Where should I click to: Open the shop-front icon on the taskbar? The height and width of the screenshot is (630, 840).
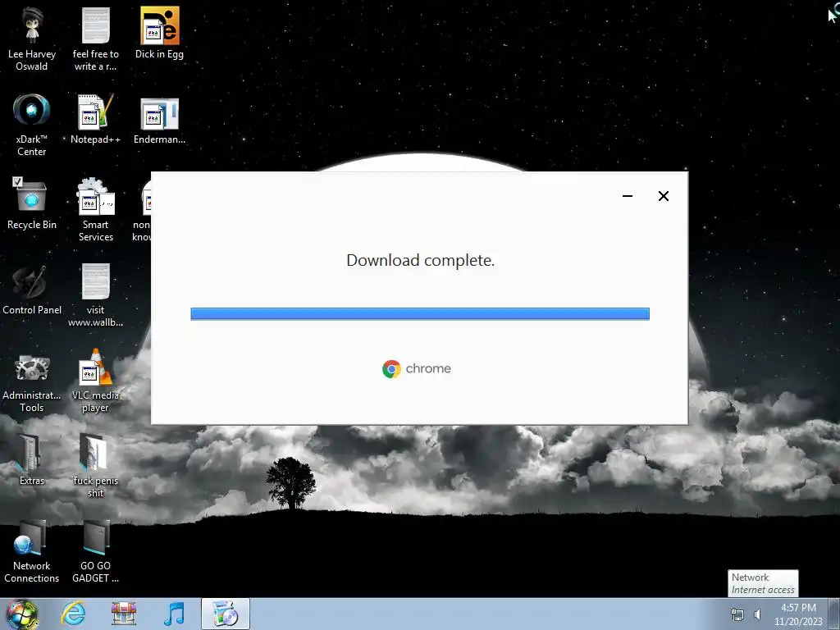pyautogui.click(x=124, y=614)
